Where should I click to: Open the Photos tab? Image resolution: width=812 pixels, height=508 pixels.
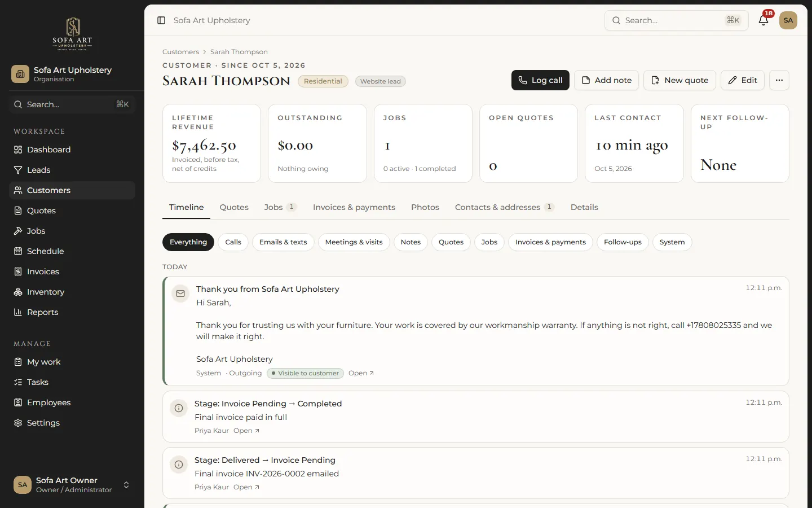click(425, 207)
